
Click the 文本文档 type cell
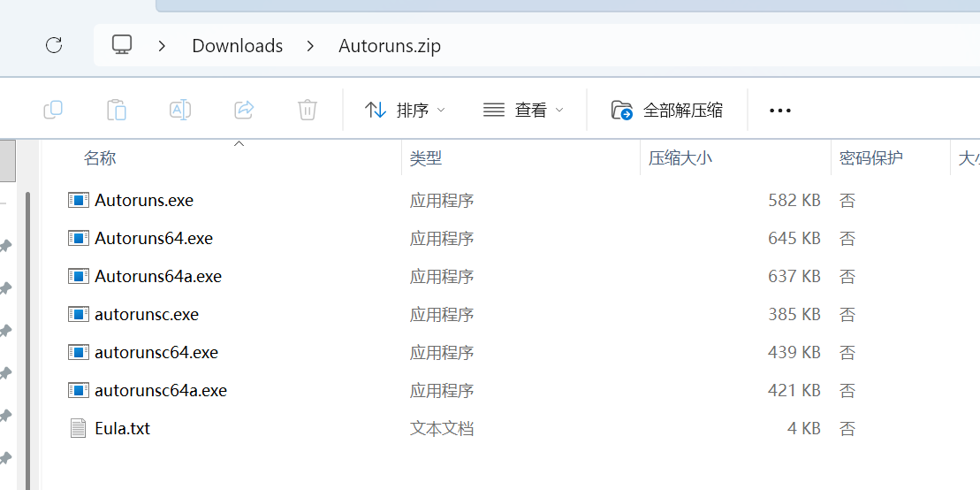click(x=442, y=429)
